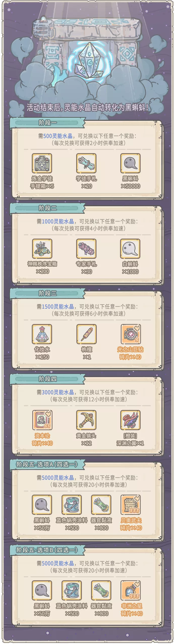Viewport: 175px width, 644px height.
Task: Open the 阶段四 section header
Action: 48,379
